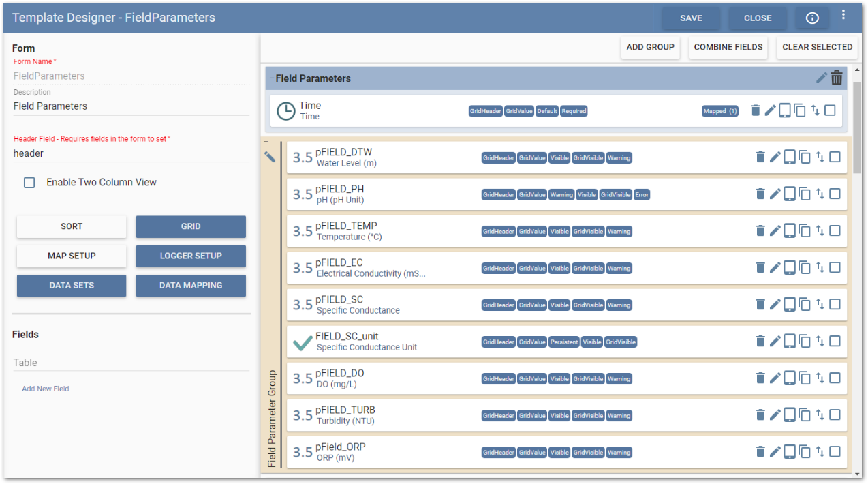Edit the pField_ORP field
This screenshot has width=868, height=484.
(775, 451)
